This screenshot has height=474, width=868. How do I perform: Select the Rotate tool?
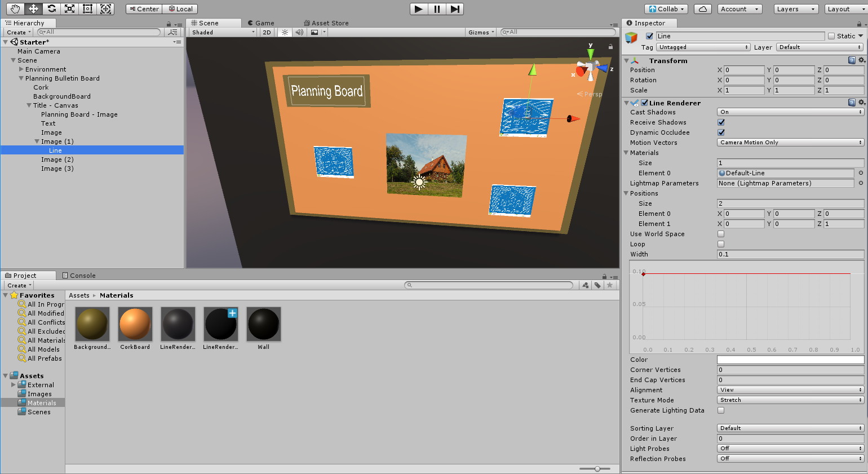tap(51, 8)
